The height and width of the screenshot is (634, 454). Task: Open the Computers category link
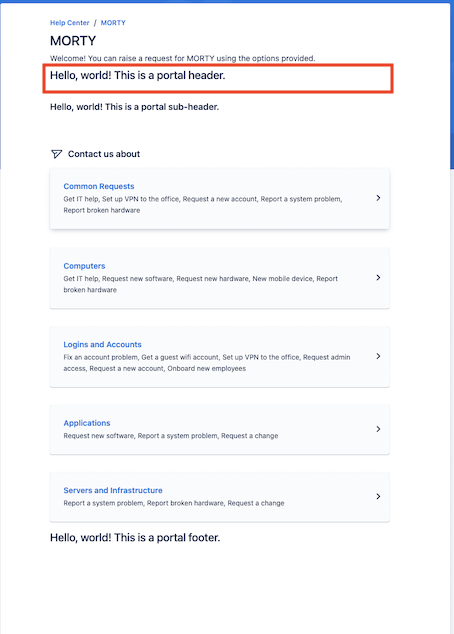[84, 266]
